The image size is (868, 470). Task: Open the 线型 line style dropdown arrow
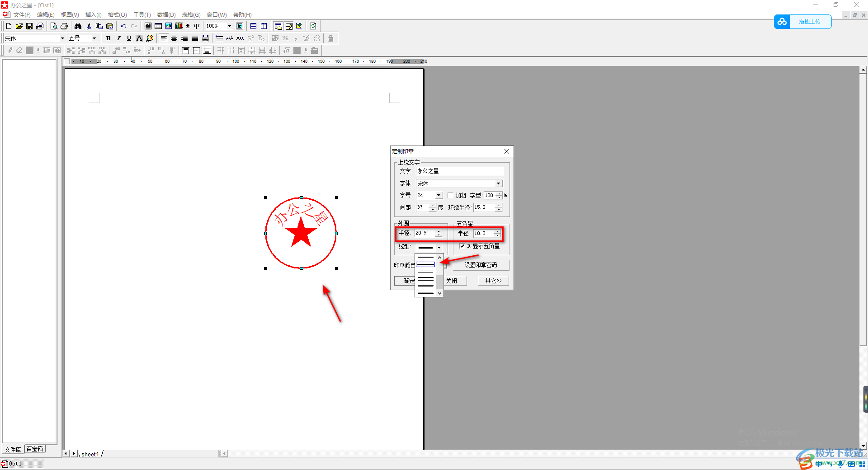point(439,248)
